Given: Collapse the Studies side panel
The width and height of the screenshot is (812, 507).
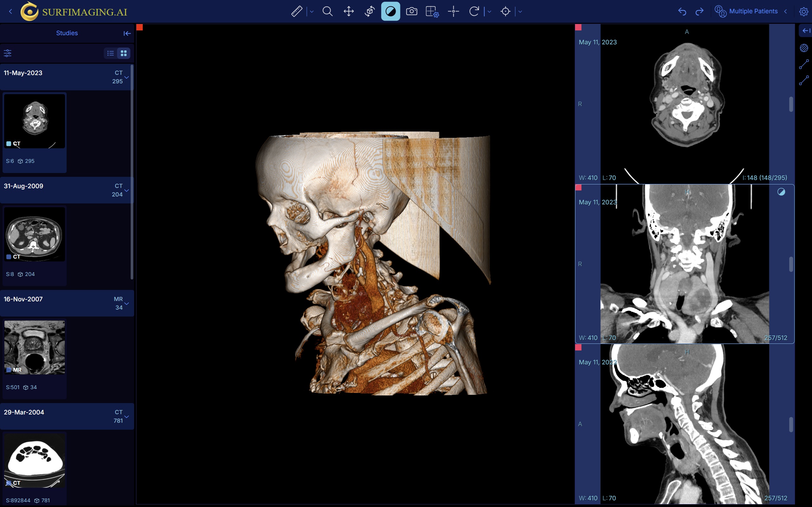Looking at the screenshot, I should tap(127, 33).
